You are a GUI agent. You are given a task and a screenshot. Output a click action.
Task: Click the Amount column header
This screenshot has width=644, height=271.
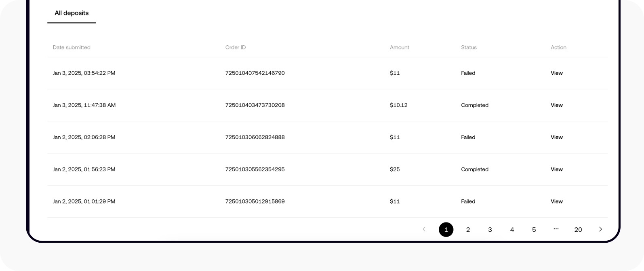click(x=400, y=47)
